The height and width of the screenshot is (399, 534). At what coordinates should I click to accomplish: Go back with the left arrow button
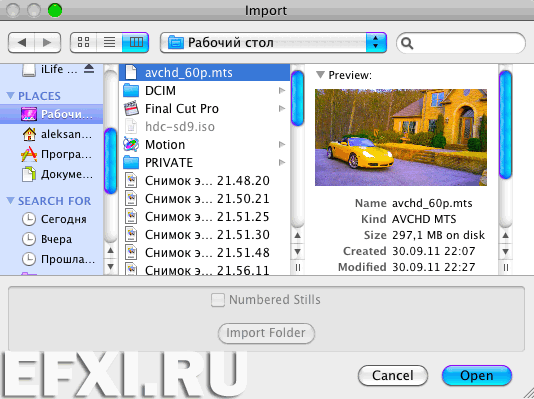click(x=21, y=43)
